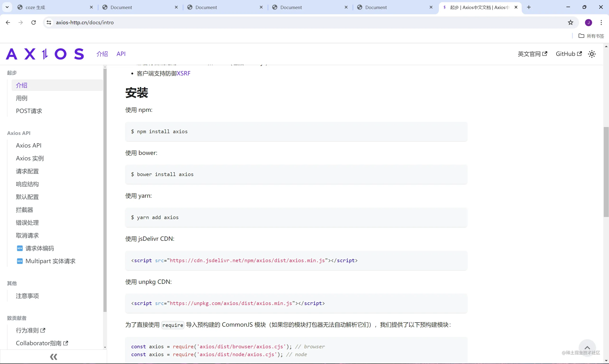
Task: Click the sidebar scrollbar thumb
Action: tap(105, 190)
